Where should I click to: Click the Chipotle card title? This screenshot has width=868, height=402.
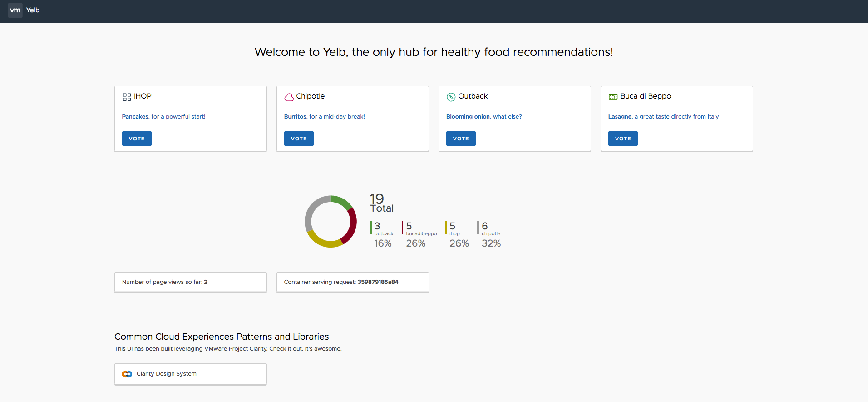click(x=311, y=96)
